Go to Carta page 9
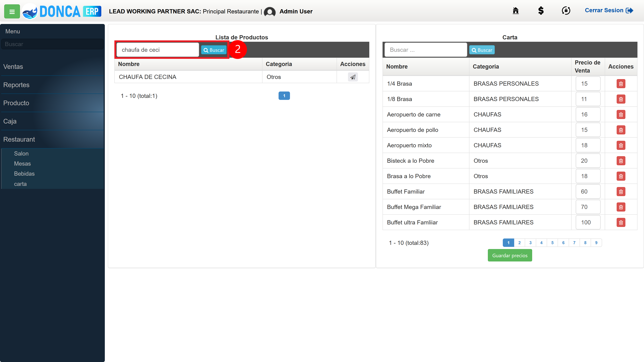 coord(596,243)
